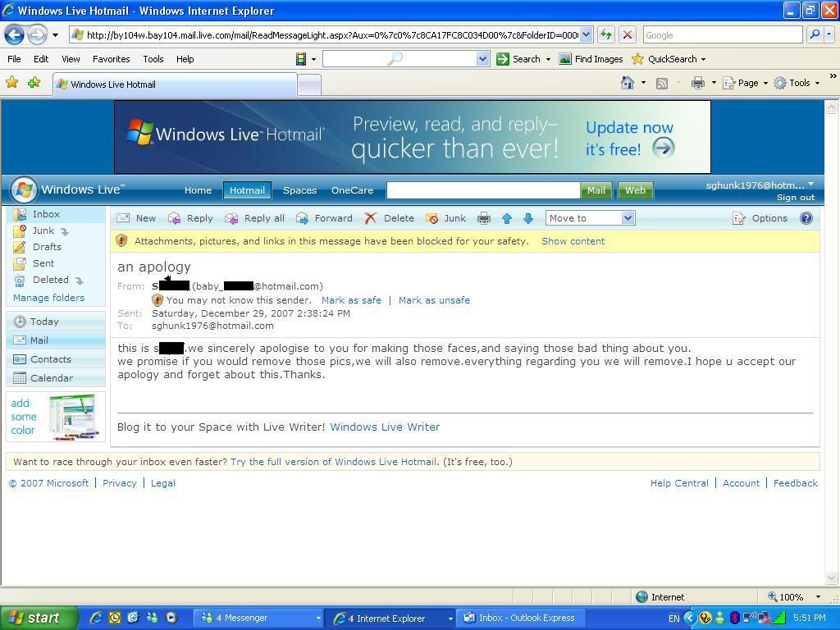The image size is (840, 630).
Task: Reply to this message
Action: 190,218
